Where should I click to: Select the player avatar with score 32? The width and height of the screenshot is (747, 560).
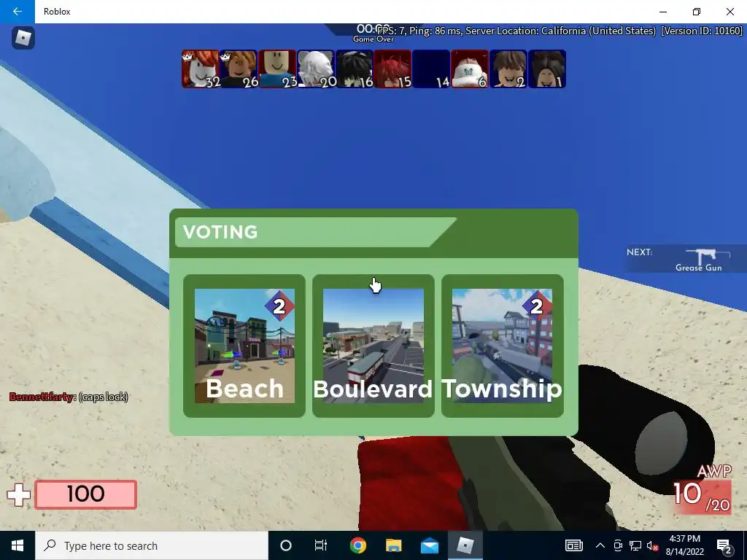tap(201, 69)
